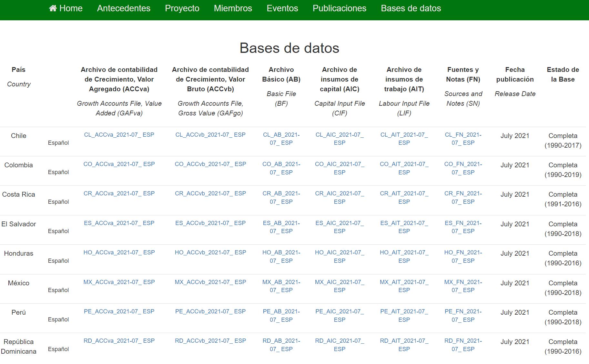
Task: Open the RD_ACCvb_2021-07_ESP link
Action: tap(210, 341)
